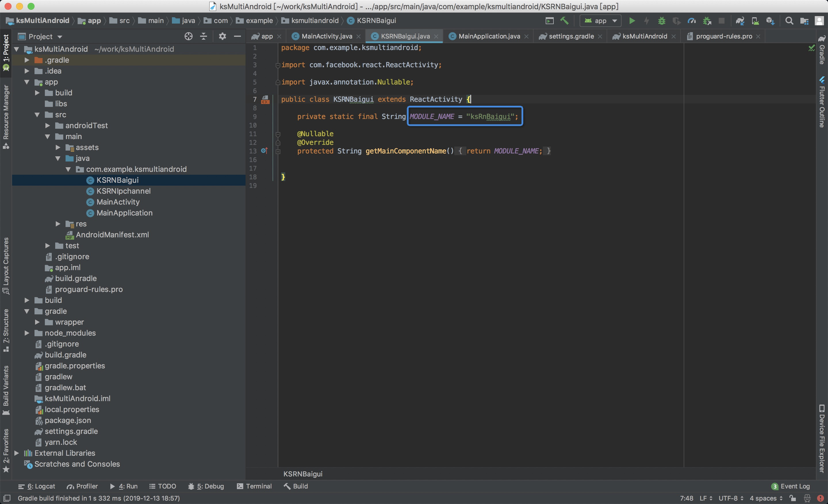Click the Debug app bug icon
The height and width of the screenshot is (504, 828).
tap(661, 21)
